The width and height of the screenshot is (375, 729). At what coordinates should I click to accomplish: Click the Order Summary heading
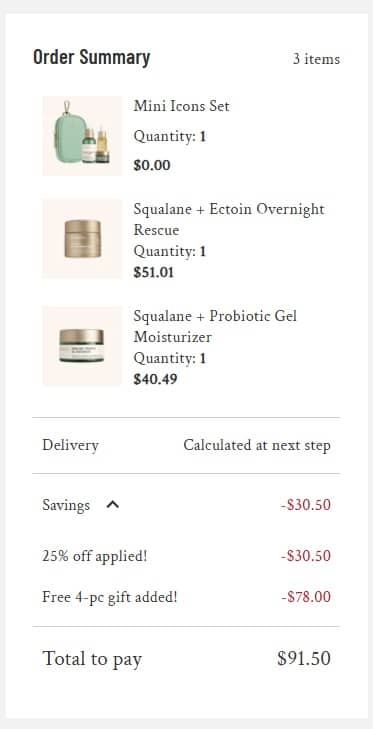[92, 58]
